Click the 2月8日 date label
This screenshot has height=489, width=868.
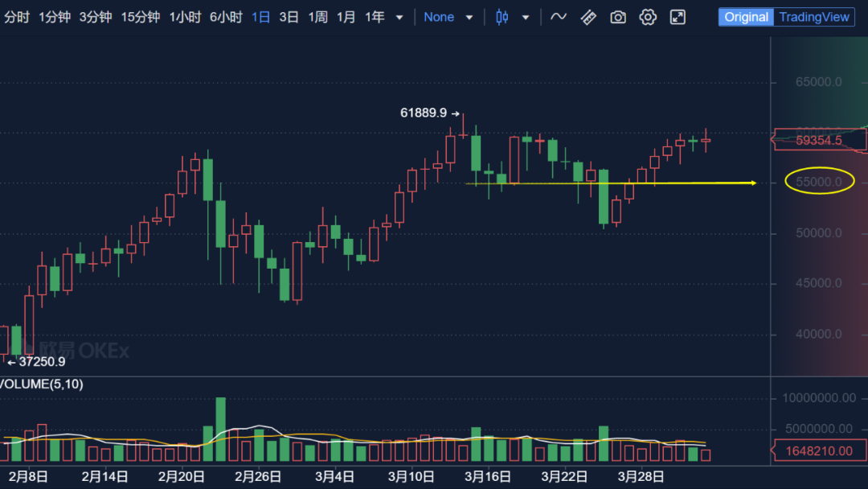[x=28, y=477]
